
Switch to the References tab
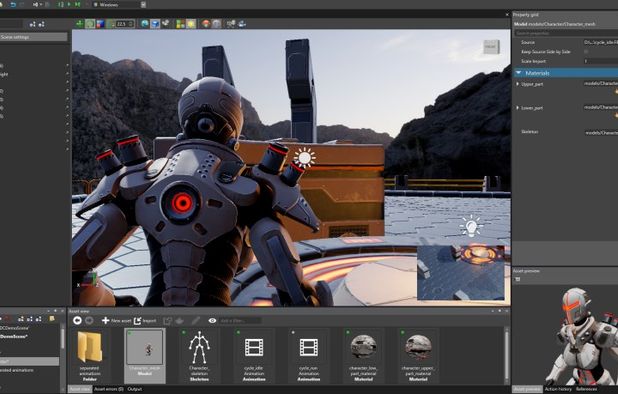(x=586, y=389)
